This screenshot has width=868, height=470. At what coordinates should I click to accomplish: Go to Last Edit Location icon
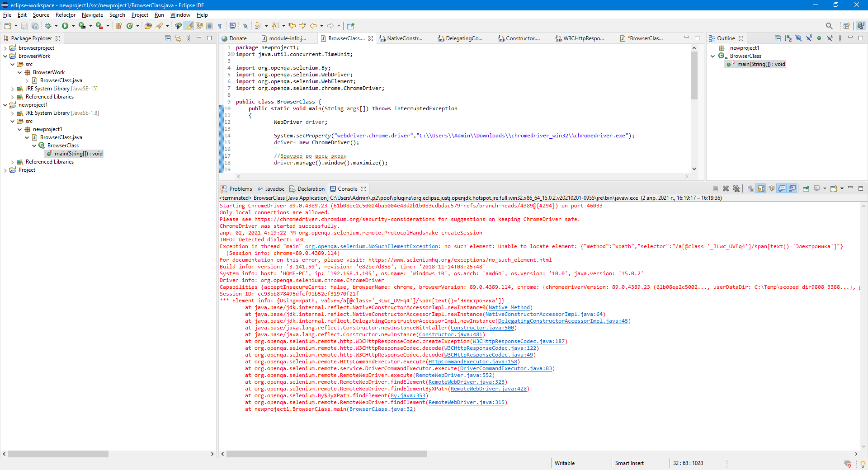coord(292,26)
